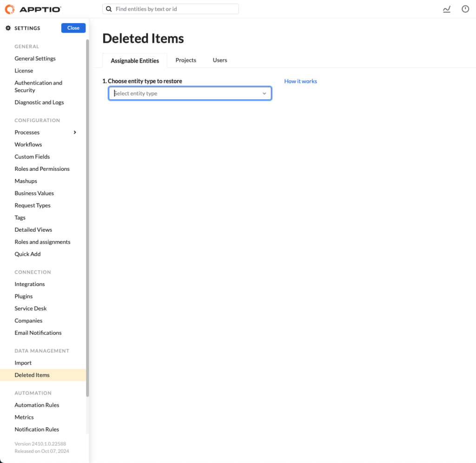
Task: Click the Processes menu item
Action: pyautogui.click(x=27, y=132)
